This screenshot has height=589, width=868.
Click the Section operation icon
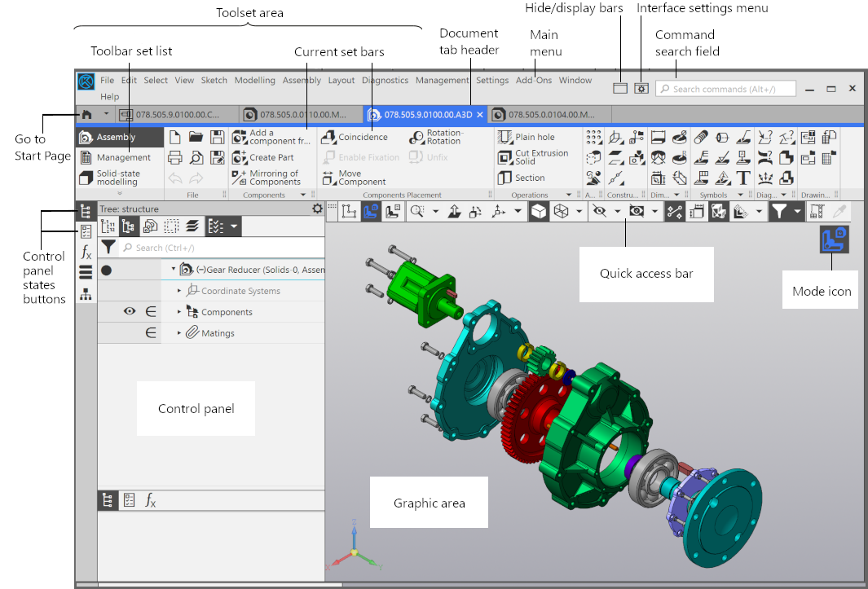(x=505, y=178)
